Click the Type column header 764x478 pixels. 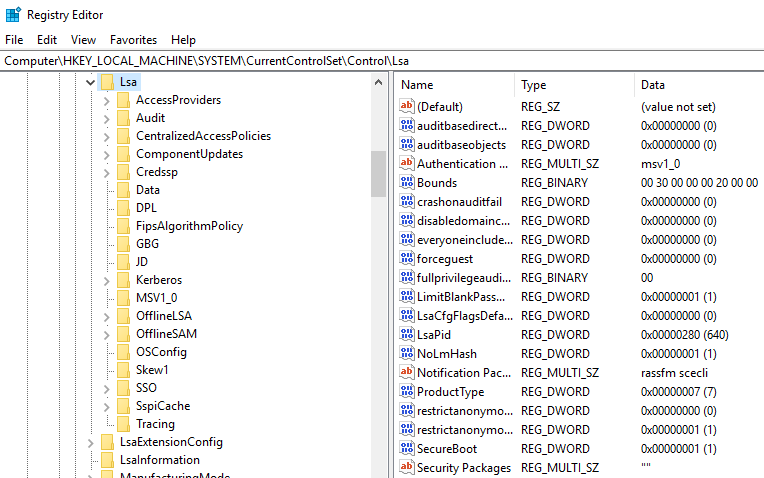[x=574, y=85]
